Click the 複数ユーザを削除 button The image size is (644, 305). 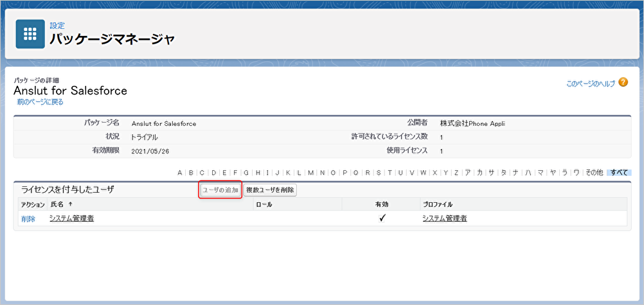[x=270, y=190]
